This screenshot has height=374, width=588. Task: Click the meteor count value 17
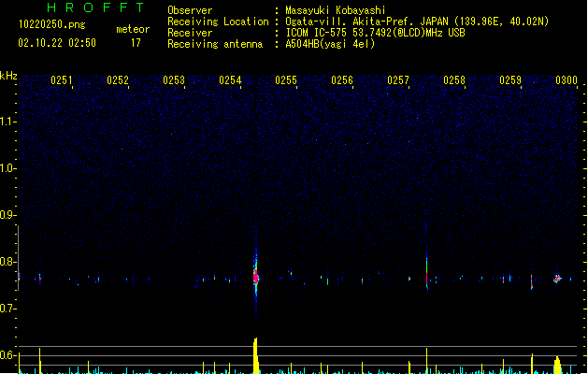(136, 43)
